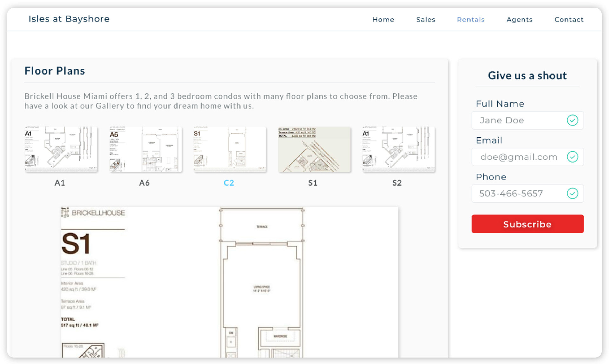The image size is (609, 364).
Task: Open the S1 floor plan thumbnail
Action: point(314,149)
